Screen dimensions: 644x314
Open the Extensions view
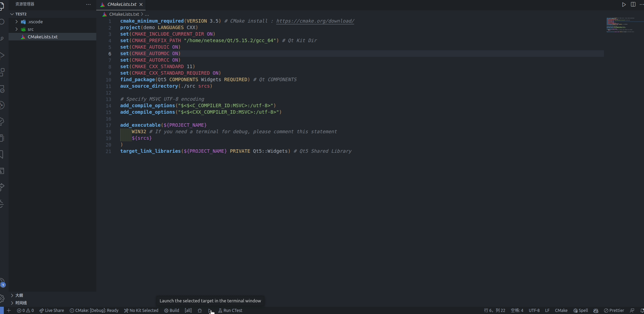tap(3, 72)
